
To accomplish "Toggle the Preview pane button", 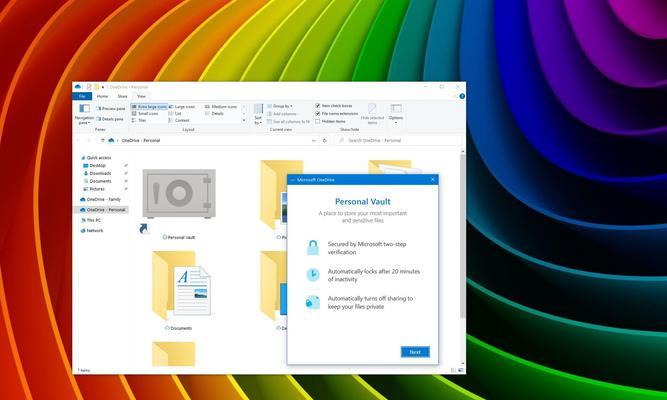I will pos(111,109).
